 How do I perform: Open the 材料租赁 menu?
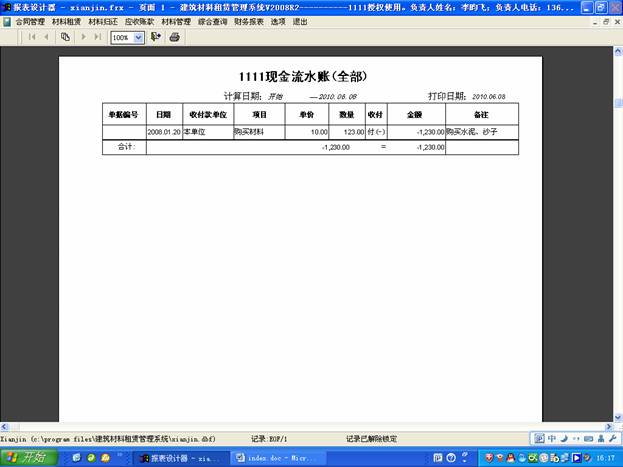67,21
